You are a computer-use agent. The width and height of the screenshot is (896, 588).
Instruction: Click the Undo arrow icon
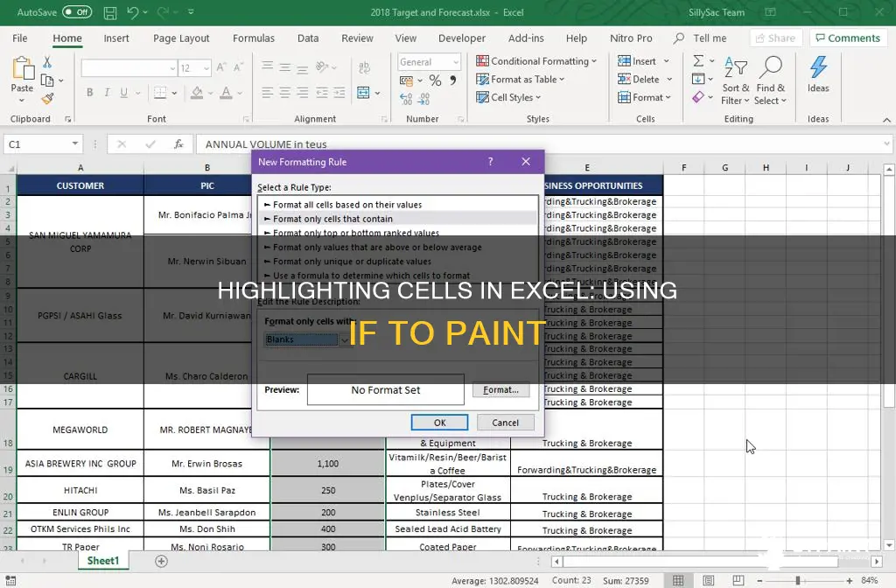click(x=133, y=12)
